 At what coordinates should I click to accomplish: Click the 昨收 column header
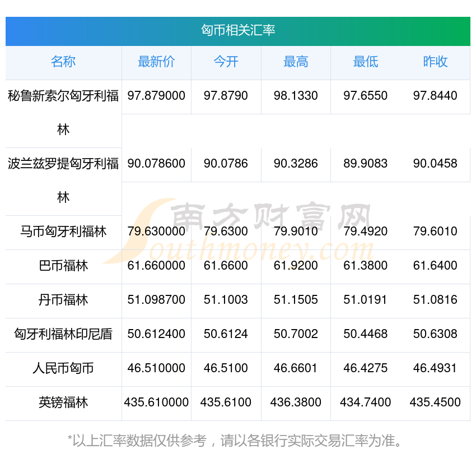coord(435,62)
